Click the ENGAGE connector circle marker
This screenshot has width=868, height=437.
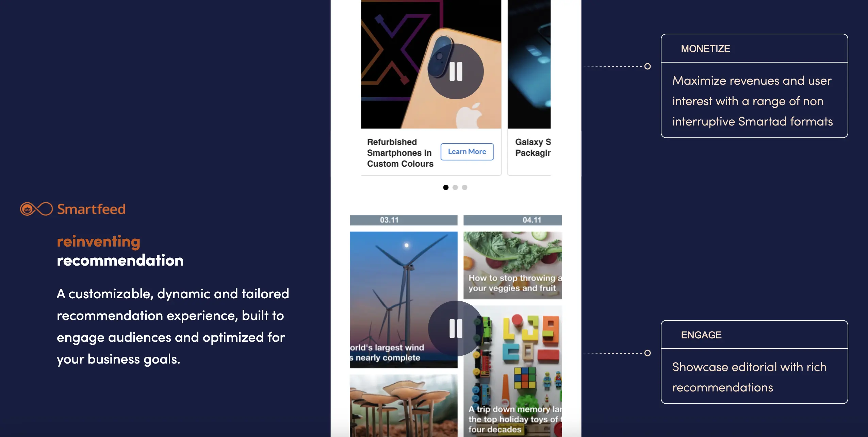tap(648, 353)
